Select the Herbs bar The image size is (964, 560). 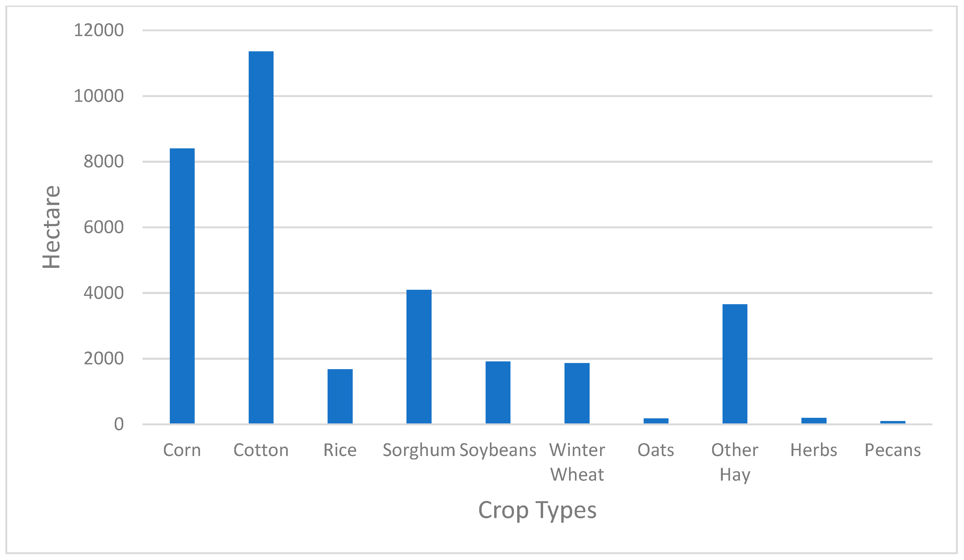(814, 420)
